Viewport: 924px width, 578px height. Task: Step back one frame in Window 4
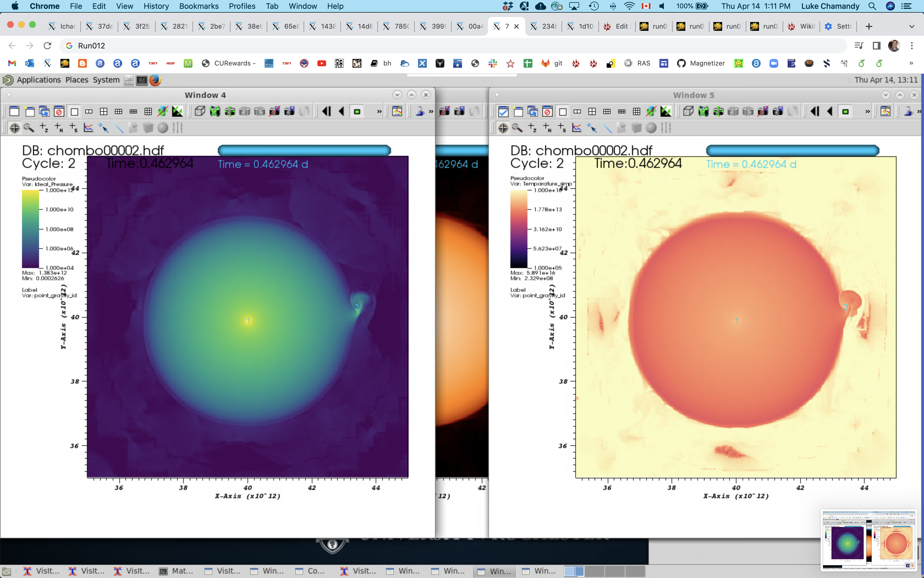click(326, 111)
